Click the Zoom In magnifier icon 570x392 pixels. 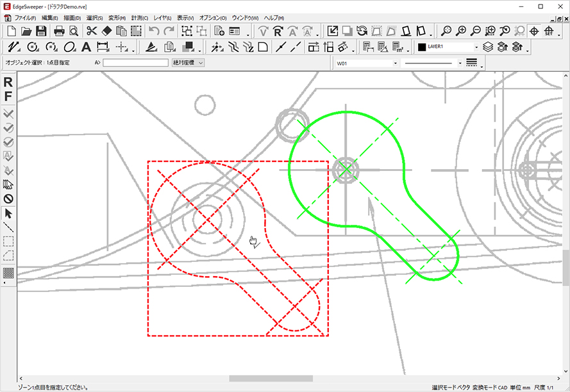click(461, 31)
